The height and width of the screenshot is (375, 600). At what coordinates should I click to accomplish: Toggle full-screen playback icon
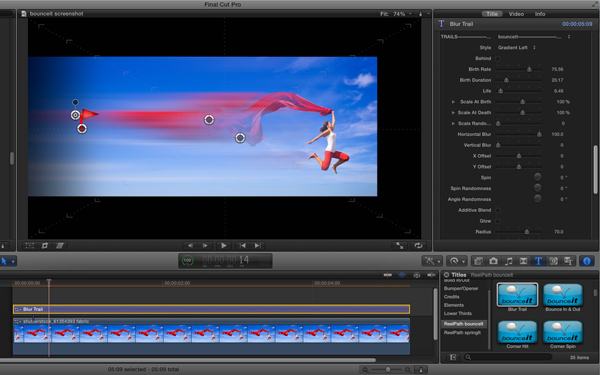[400, 246]
